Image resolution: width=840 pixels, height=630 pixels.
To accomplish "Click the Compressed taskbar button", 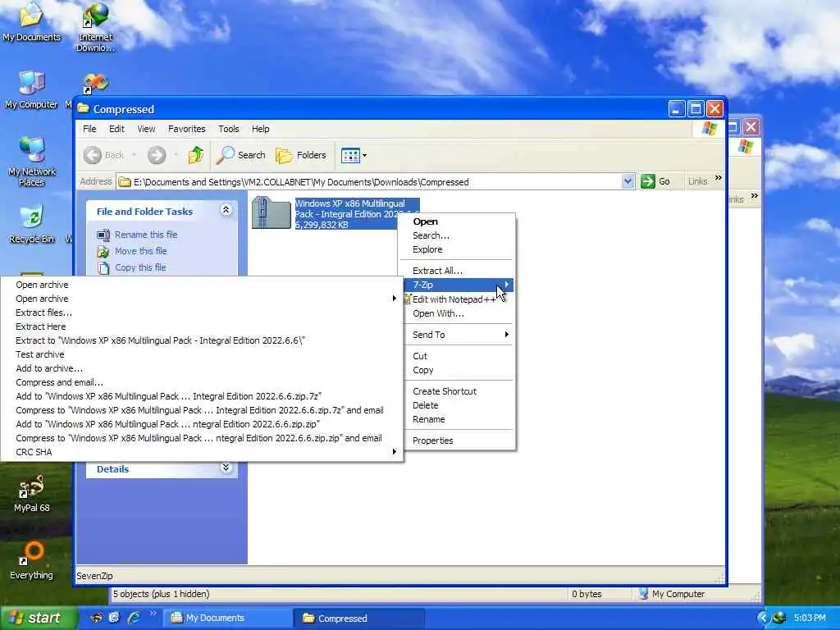I will [359, 619].
